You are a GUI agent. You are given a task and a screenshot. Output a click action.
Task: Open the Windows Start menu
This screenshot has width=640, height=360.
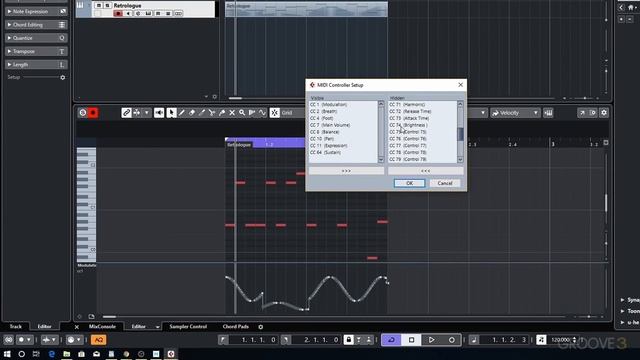(7, 354)
